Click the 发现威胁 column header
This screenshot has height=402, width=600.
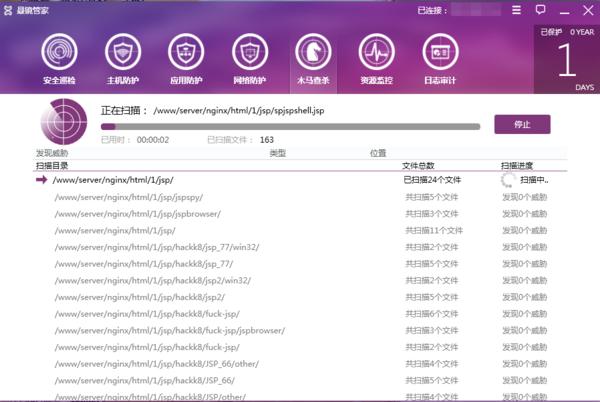(x=52, y=153)
